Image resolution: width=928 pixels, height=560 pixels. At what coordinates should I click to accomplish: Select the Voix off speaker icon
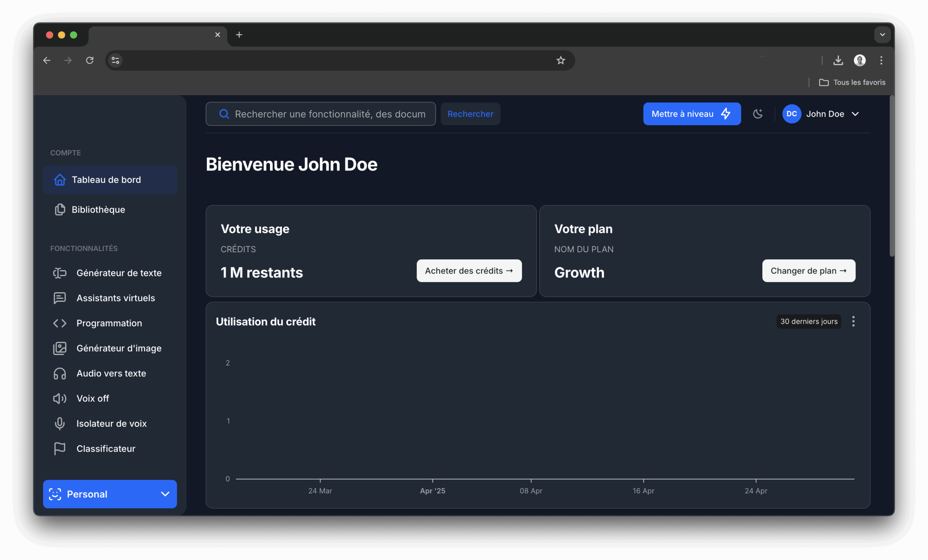click(x=59, y=398)
